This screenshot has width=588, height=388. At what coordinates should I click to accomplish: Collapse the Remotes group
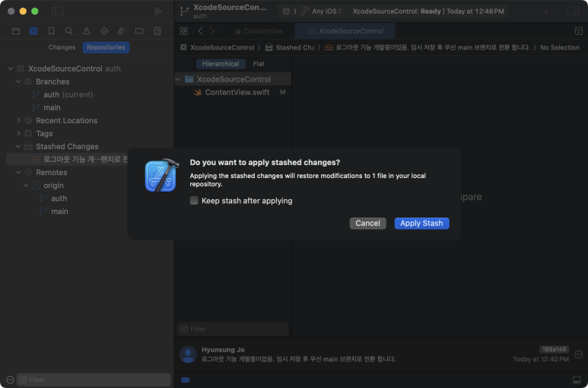[x=18, y=173]
